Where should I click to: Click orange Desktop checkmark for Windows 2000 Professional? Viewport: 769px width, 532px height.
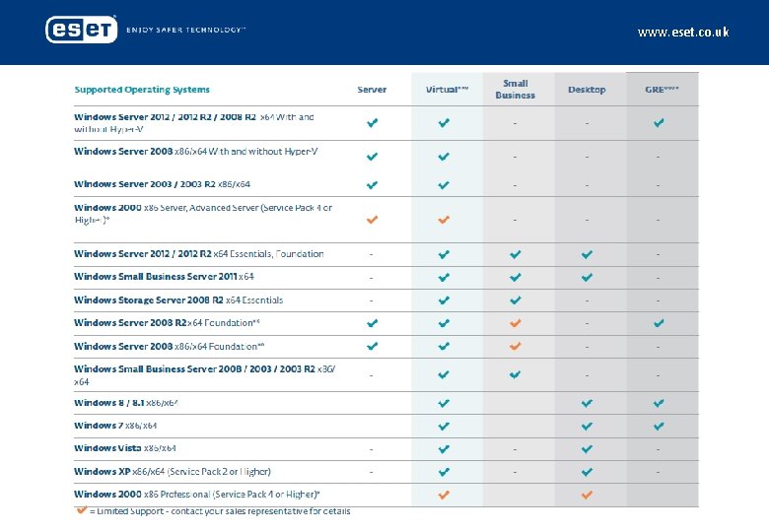pos(588,494)
